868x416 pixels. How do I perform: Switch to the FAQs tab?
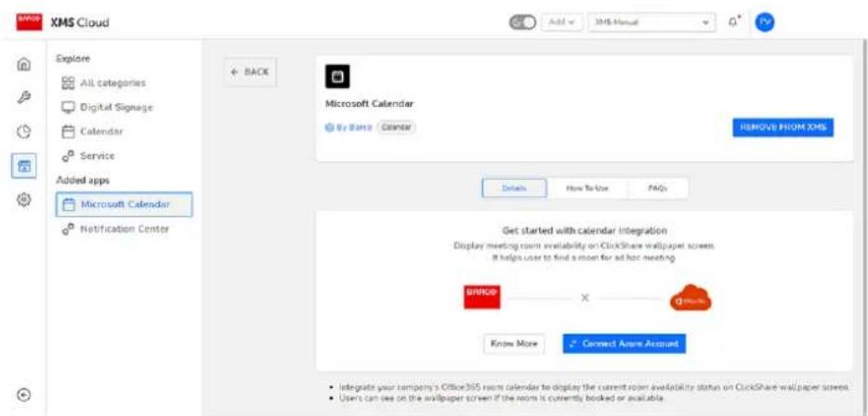pyautogui.click(x=658, y=188)
